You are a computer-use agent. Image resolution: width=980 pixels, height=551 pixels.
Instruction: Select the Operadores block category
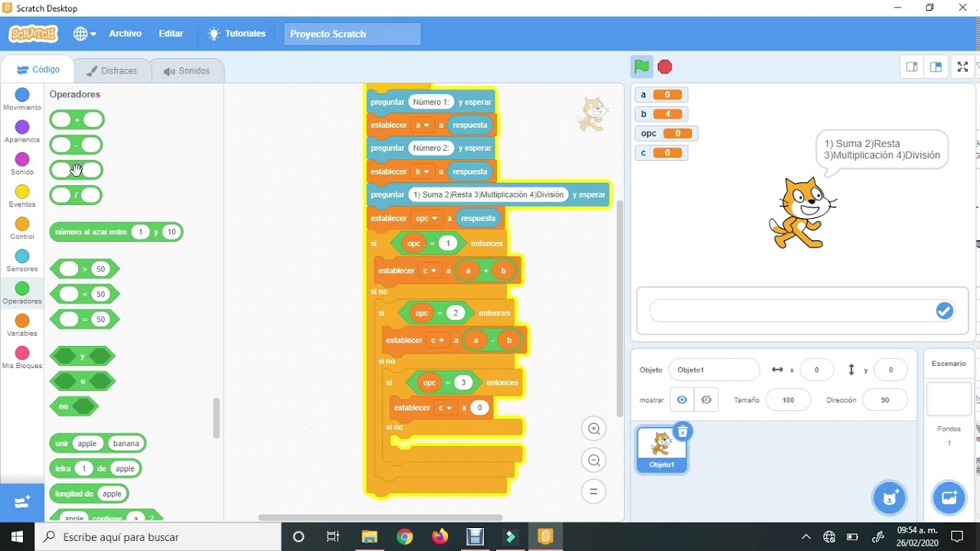(22, 293)
